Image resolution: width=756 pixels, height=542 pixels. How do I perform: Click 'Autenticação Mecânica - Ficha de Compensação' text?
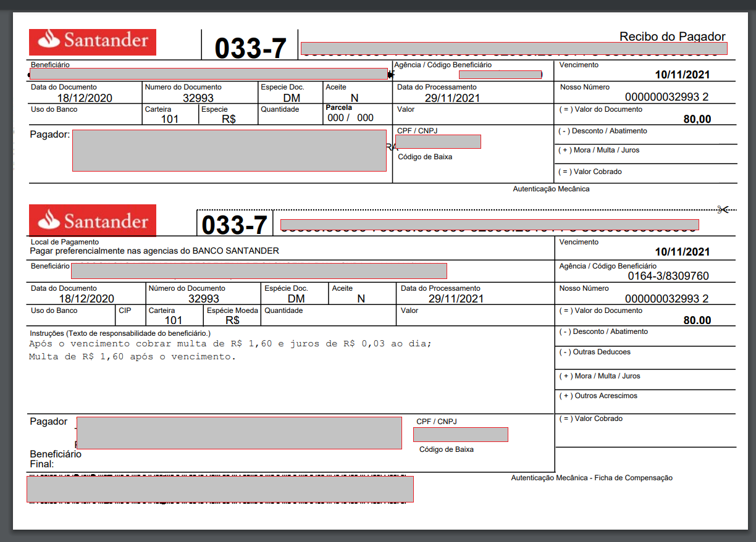pos(592,478)
